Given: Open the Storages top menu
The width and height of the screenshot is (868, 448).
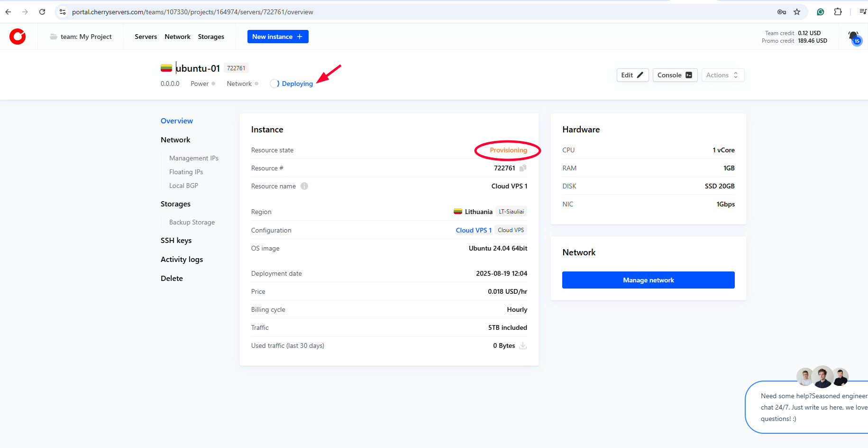Looking at the screenshot, I should (211, 37).
